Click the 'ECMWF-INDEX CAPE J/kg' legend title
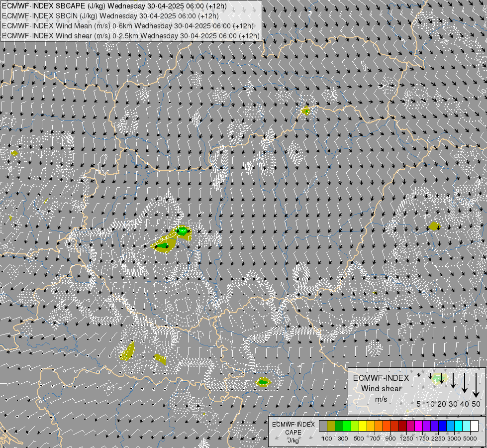487x448 pixels. pyautogui.click(x=293, y=433)
